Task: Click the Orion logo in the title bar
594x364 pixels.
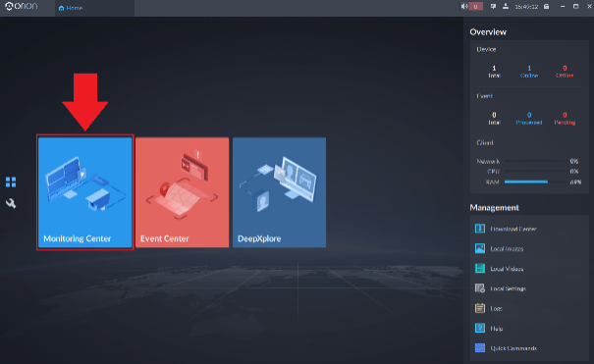Action: click(22, 7)
